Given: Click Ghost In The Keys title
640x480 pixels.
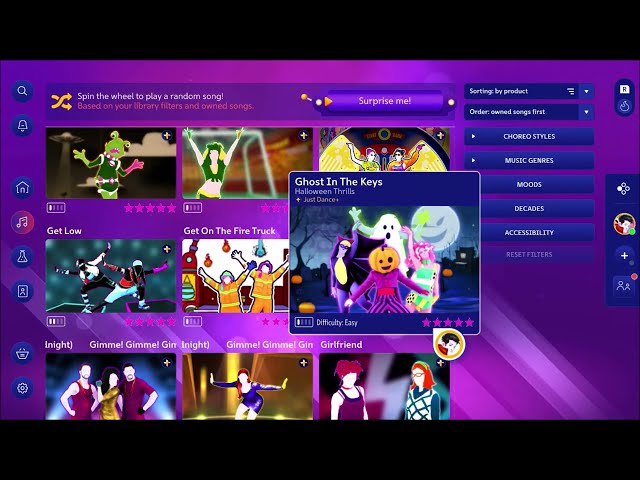Looking at the screenshot, I should coord(338,182).
